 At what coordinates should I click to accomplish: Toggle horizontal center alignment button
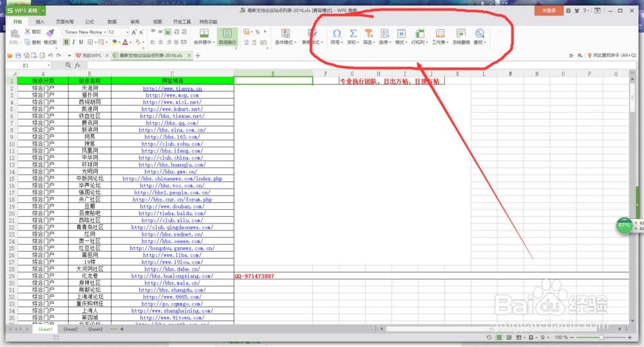coord(160,42)
